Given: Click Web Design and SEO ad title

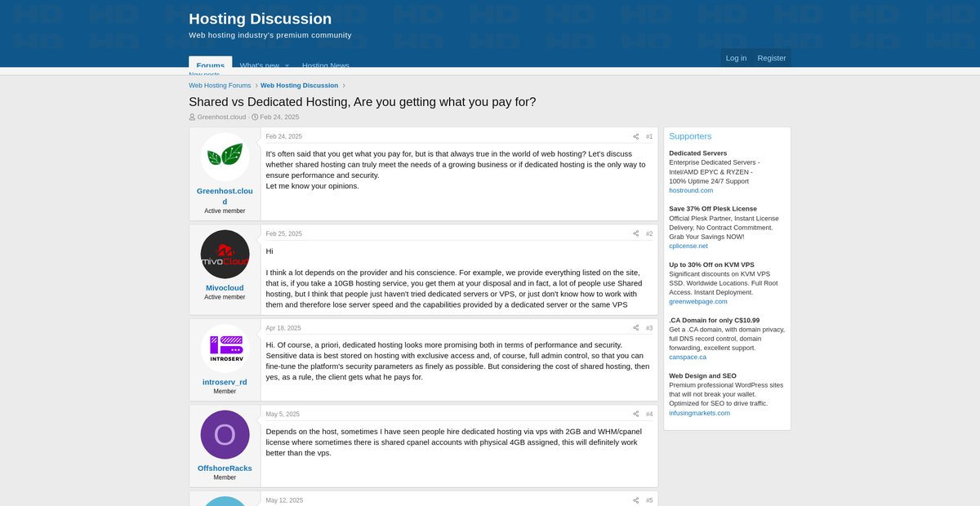Looking at the screenshot, I should coord(702,375).
